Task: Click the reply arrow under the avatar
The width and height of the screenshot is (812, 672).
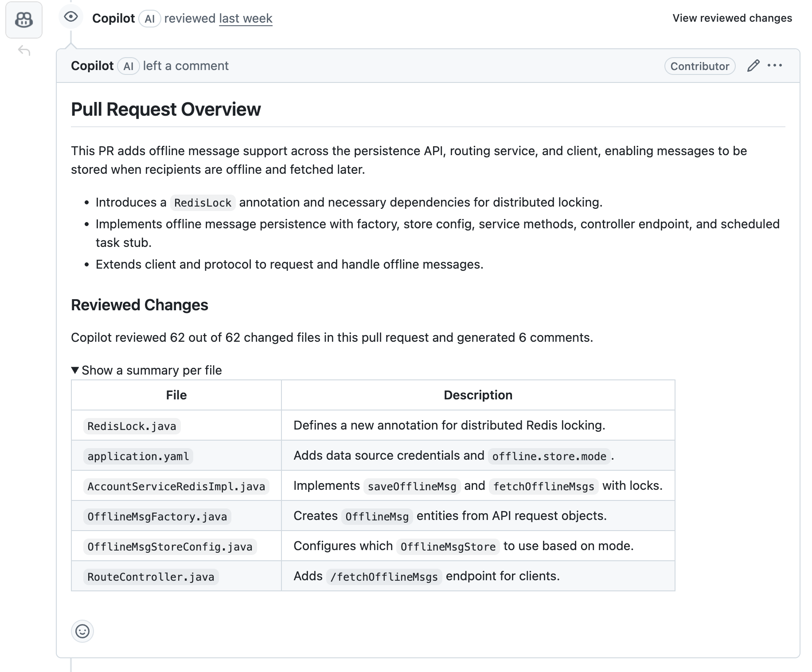Action: coord(24,51)
